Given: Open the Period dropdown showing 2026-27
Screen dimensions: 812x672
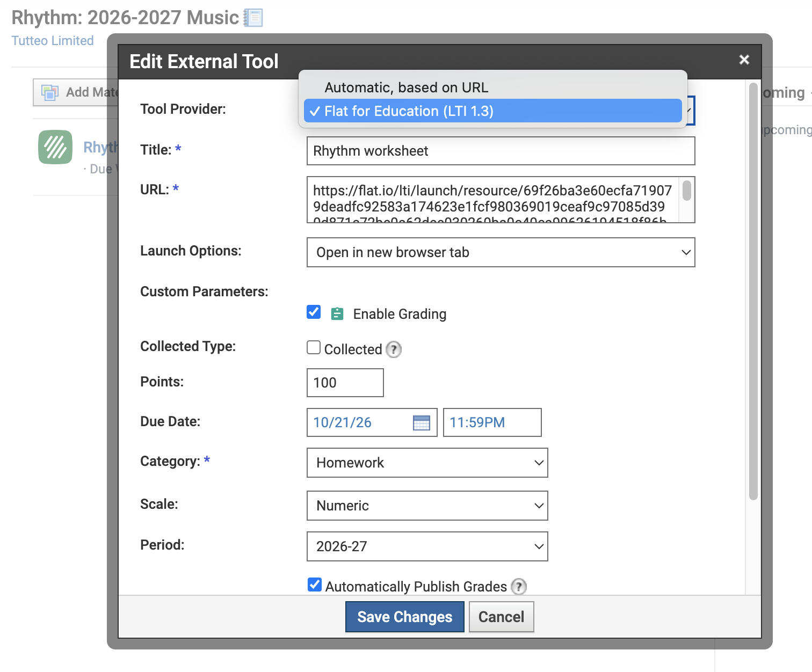Looking at the screenshot, I should (427, 546).
